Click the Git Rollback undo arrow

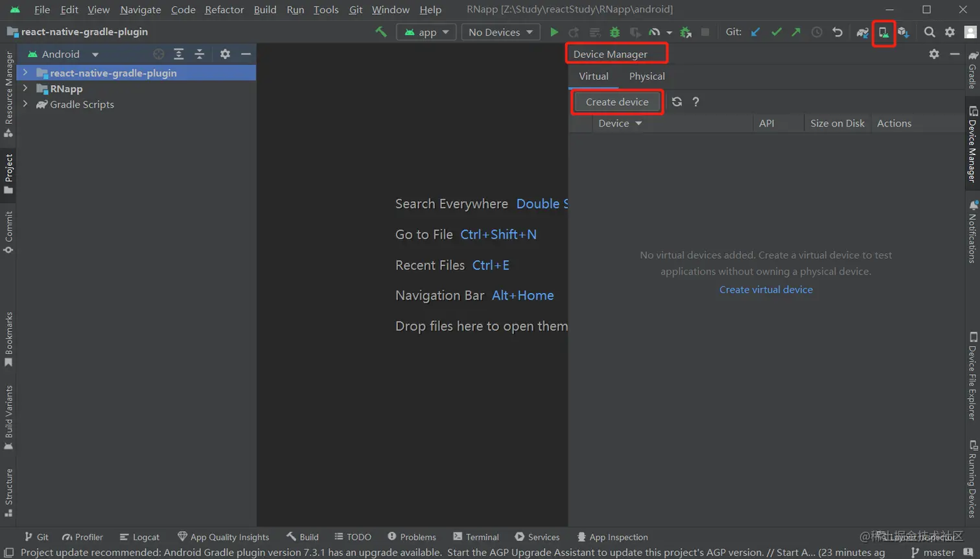click(837, 32)
